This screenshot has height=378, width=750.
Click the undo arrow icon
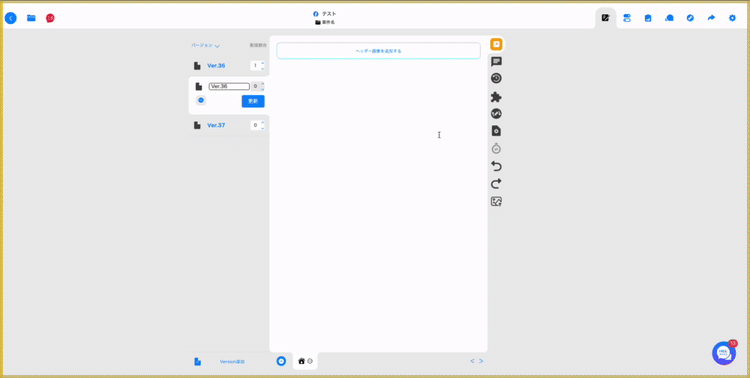496,167
